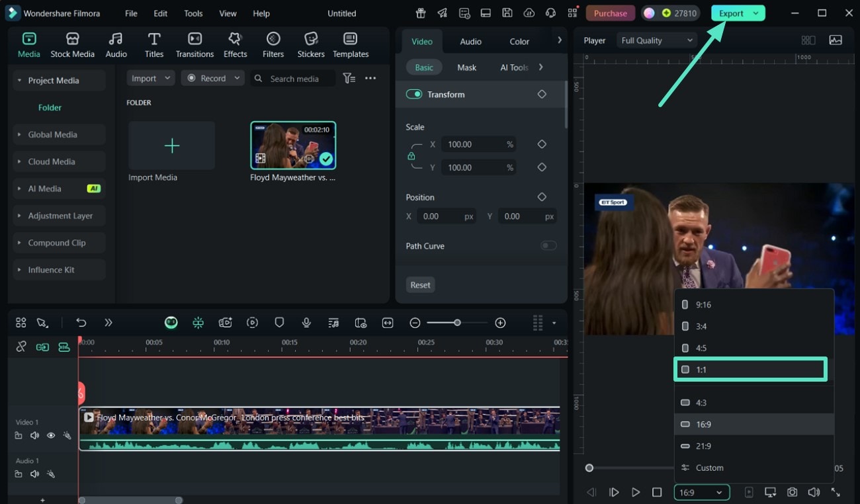Click the save project icon in title bar
This screenshot has height=504, width=860.
click(507, 13)
